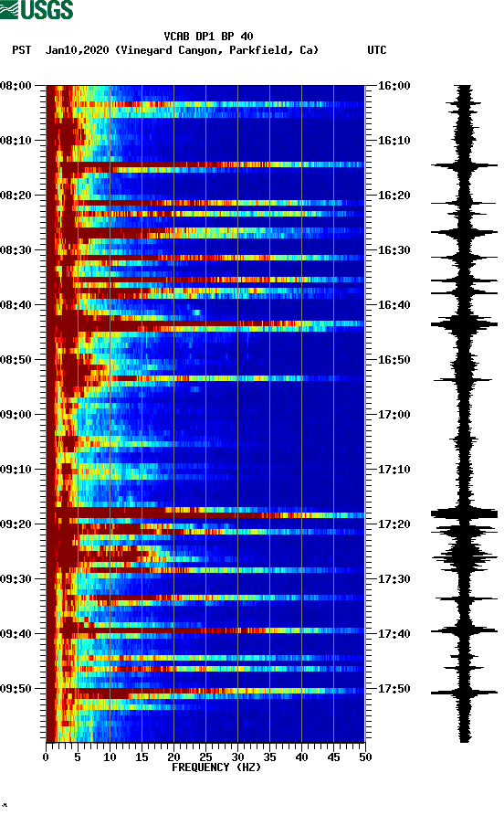Click the FREQUENCY (HZ) axis title
The image size is (504, 815).
[x=216, y=767]
